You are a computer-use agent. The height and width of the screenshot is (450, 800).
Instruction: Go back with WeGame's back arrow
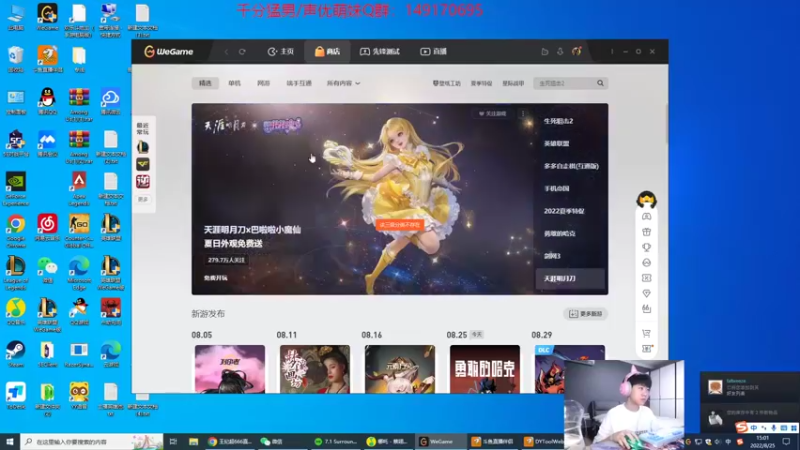(x=227, y=52)
